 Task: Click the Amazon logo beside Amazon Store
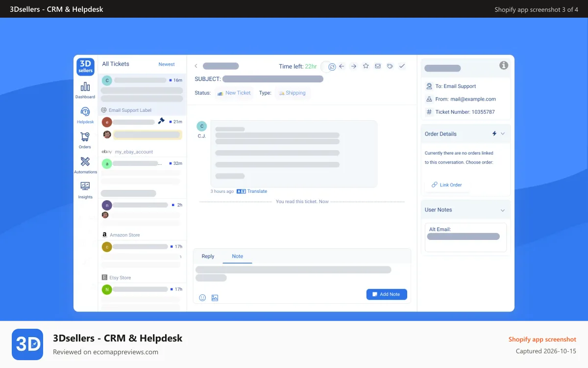click(105, 235)
